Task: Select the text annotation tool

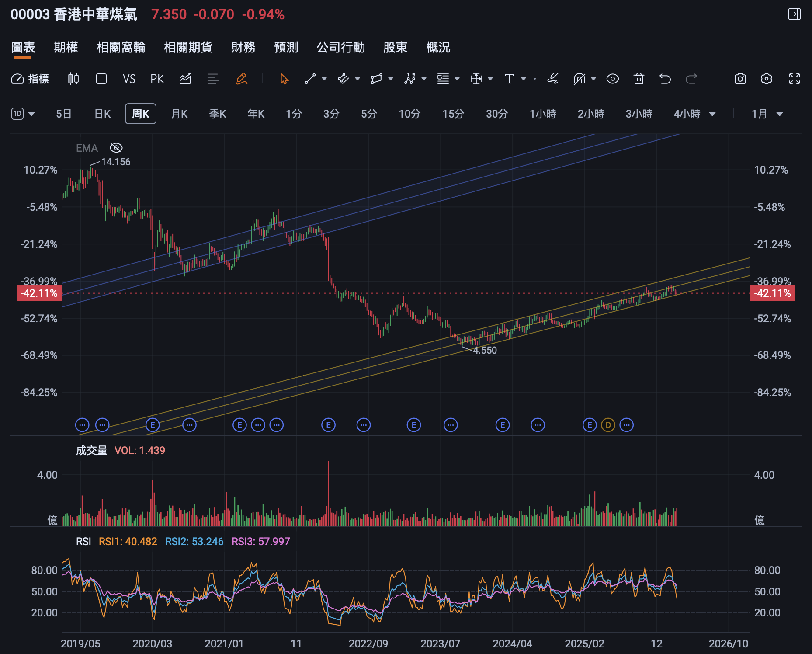Action: click(x=509, y=79)
